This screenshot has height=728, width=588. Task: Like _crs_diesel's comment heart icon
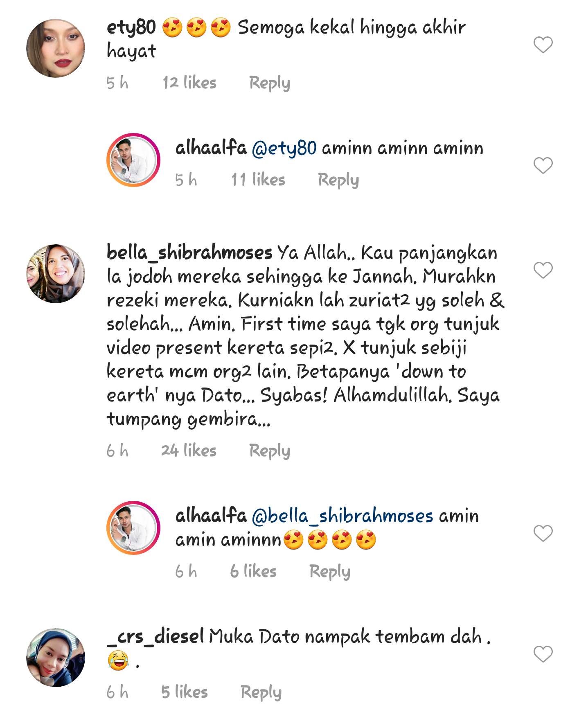[x=543, y=654]
